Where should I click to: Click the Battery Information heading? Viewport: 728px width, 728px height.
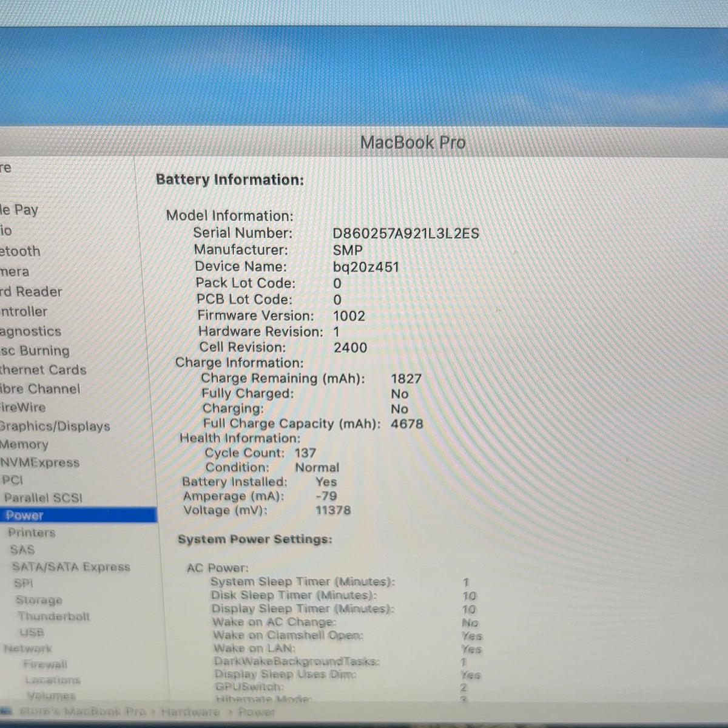[230, 180]
